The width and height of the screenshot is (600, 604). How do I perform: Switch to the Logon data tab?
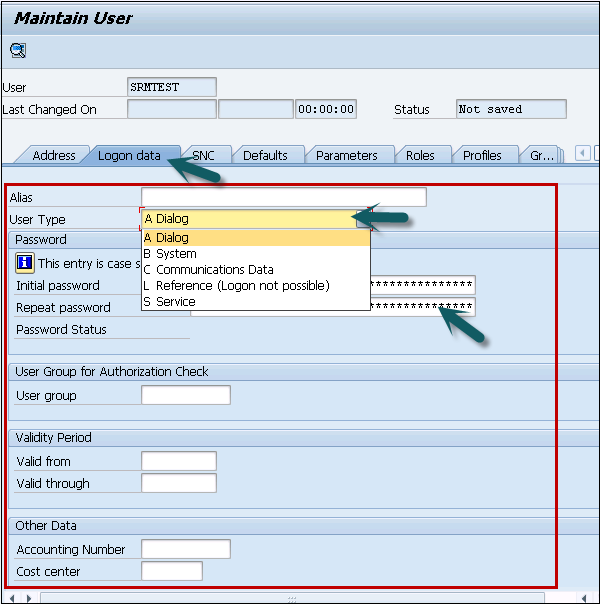point(129,155)
